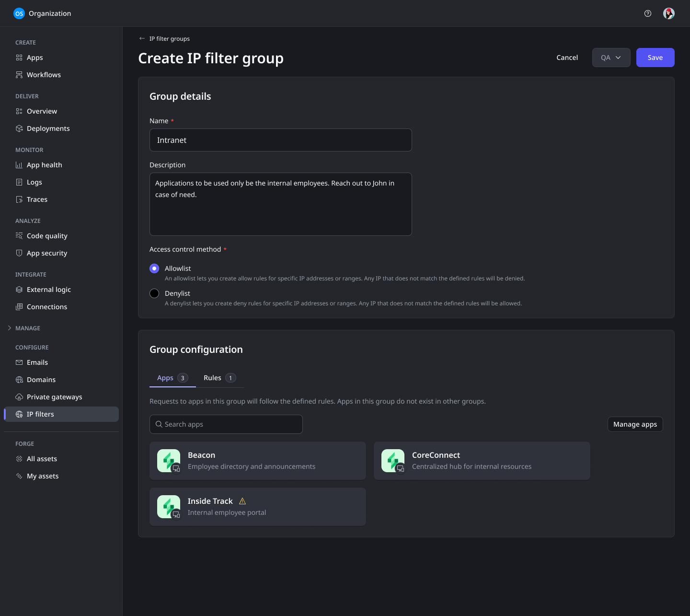
Task: Select the Denylist radio button
Action: tap(154, 293)
